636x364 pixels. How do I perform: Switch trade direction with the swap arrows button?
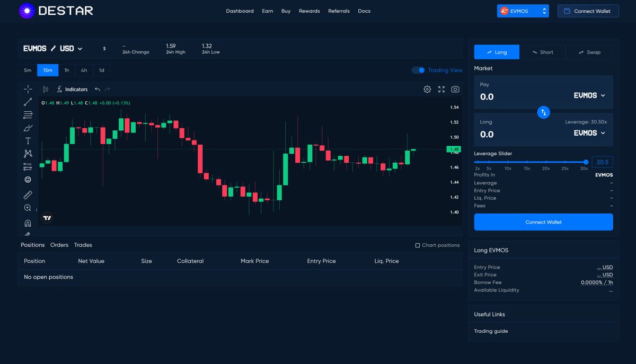pyautogui.click(x=543, y=112)
